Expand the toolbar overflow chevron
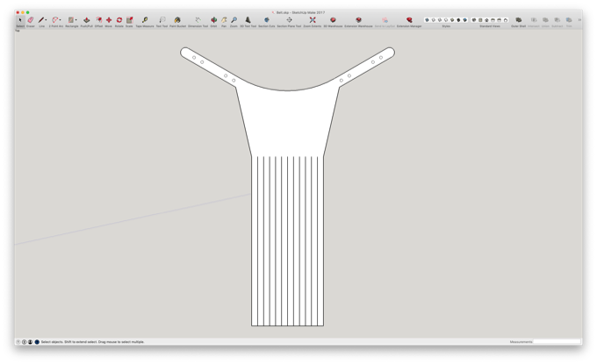Viewport: 597px width, 364px height. click(x=579, y=20)
